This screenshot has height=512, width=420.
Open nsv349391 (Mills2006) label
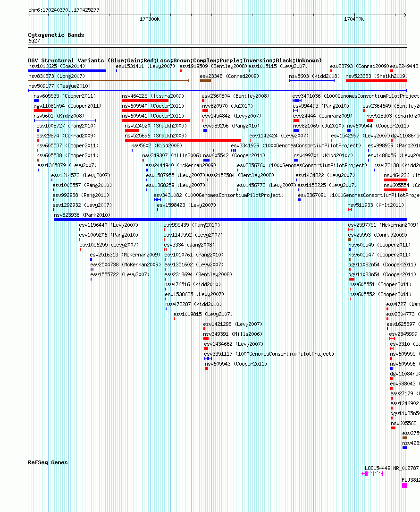pos(233,334)
